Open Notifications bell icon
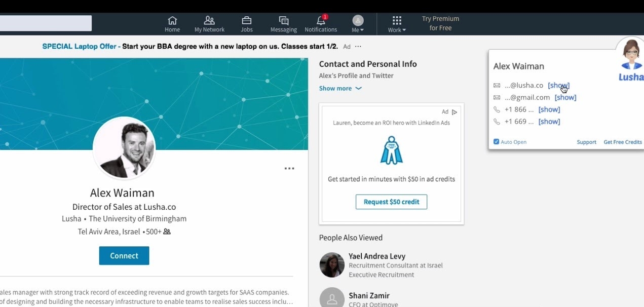This screenshot has height=307, width=644. point(321,21)
